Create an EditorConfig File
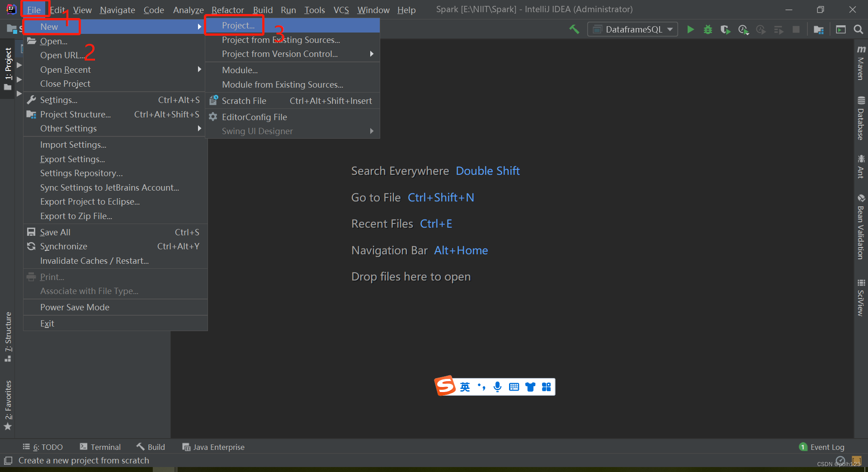The height and width of the screenshot is (472, 868). tap(292, 117)
